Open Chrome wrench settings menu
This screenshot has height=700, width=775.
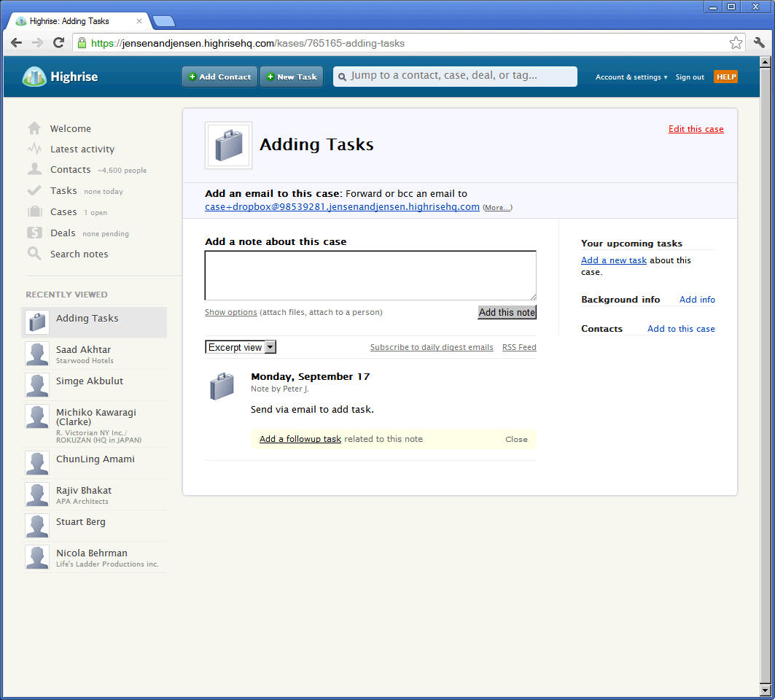pyautogui.click(x=759, y=43)
